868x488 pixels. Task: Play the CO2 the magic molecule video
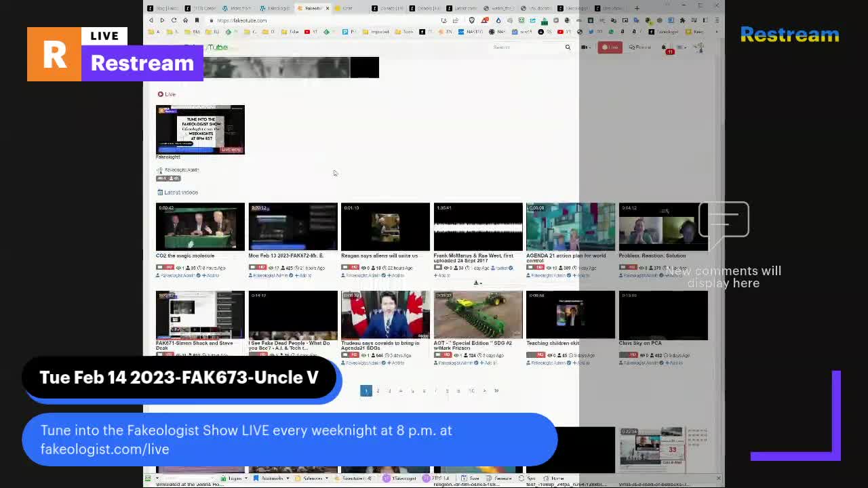click(200, 227)
